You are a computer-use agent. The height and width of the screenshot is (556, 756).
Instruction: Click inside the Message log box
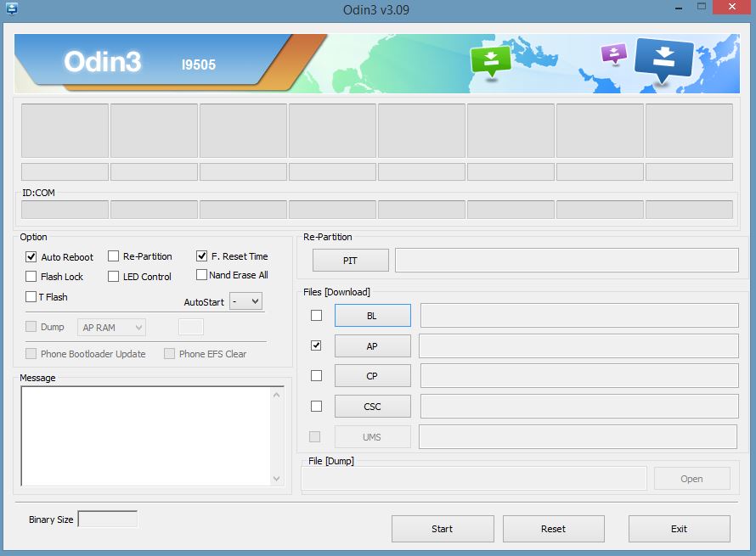pyautogui.click(x=146, y=436)
